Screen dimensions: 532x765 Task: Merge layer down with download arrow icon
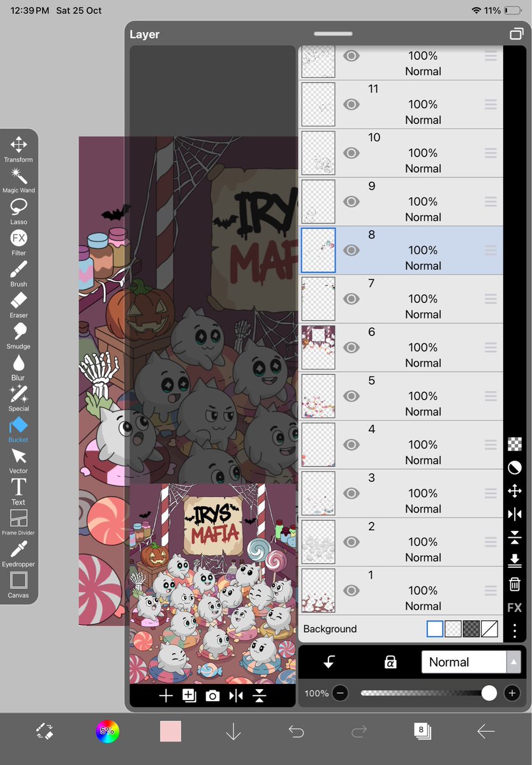click(x=514, y=561)
